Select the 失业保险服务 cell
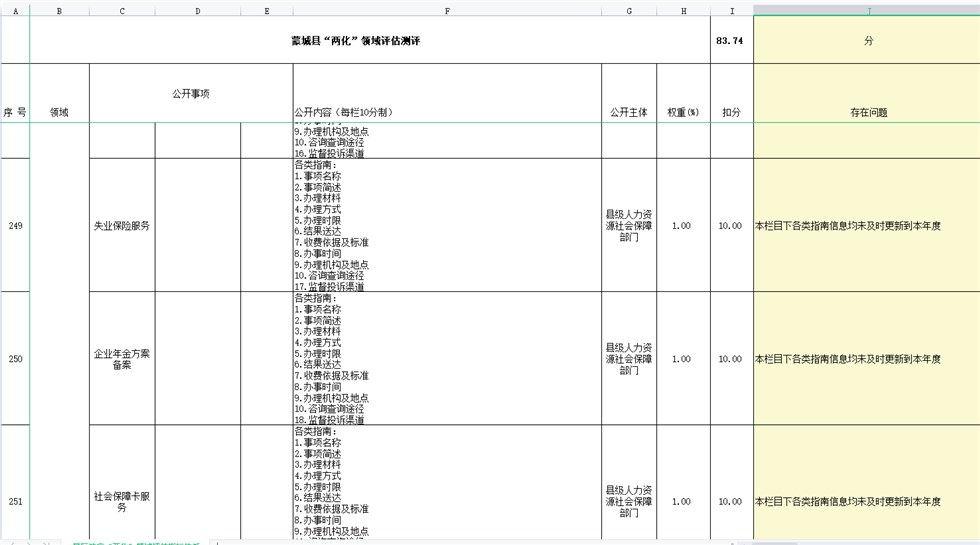Viewport: 980px width, 545px height. pos(122,226)
